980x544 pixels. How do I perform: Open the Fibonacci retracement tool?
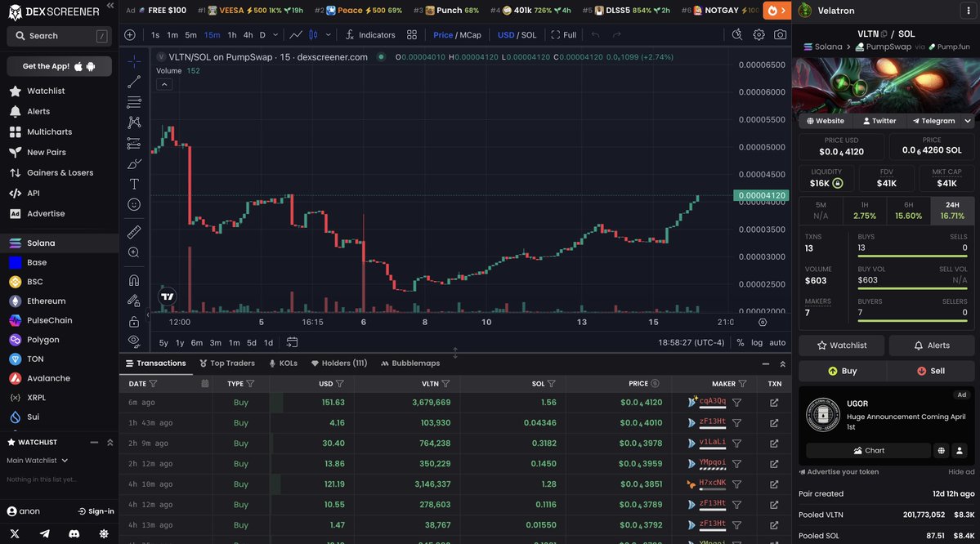[134, 102]
